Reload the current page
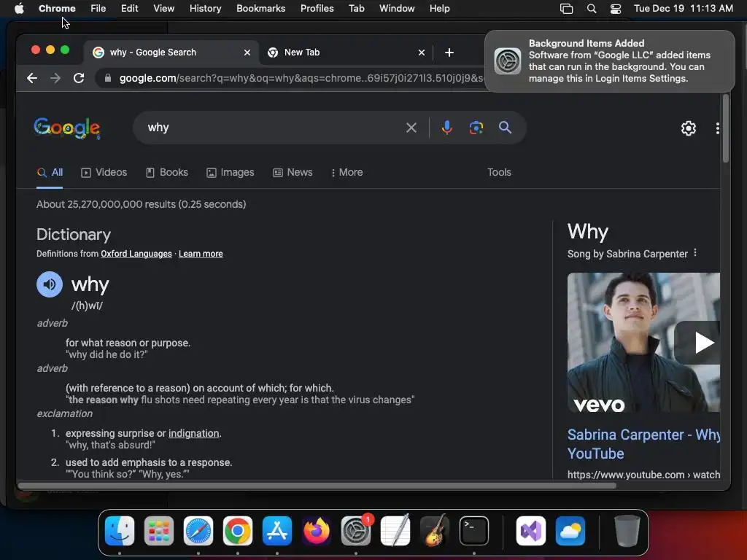 tap(79, 78)
